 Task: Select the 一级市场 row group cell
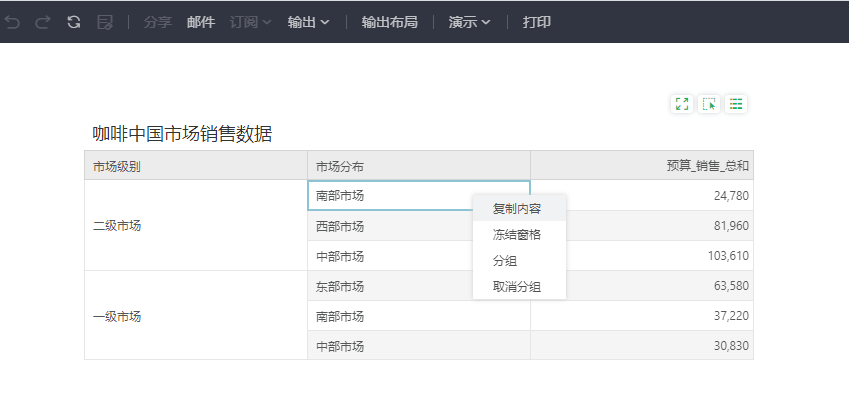point(117,316)
